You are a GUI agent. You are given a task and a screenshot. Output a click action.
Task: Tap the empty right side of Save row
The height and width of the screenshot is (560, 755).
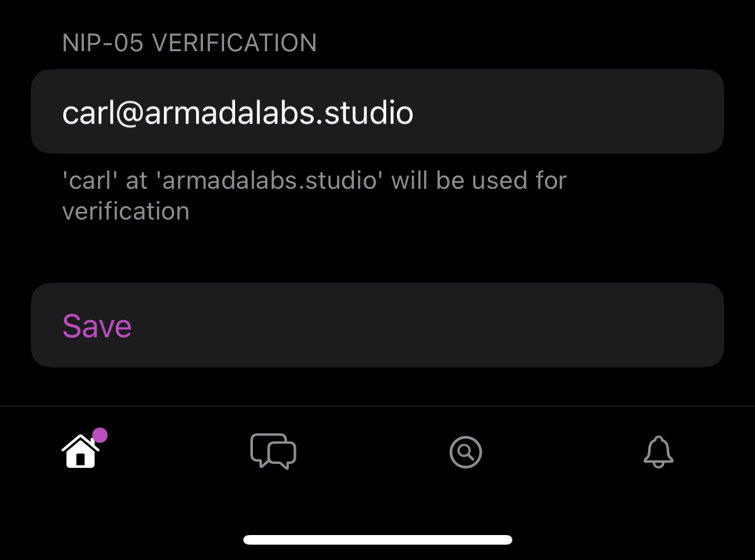tap(544, 326)
